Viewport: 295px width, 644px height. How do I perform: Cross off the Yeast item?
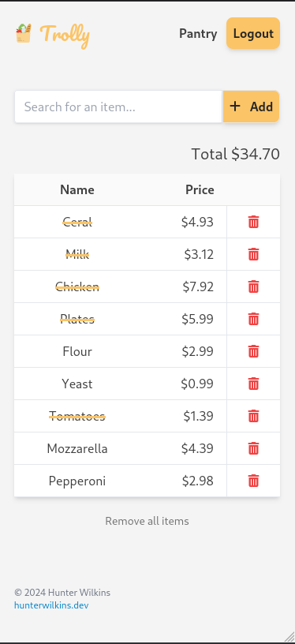[x=77, y=384]
